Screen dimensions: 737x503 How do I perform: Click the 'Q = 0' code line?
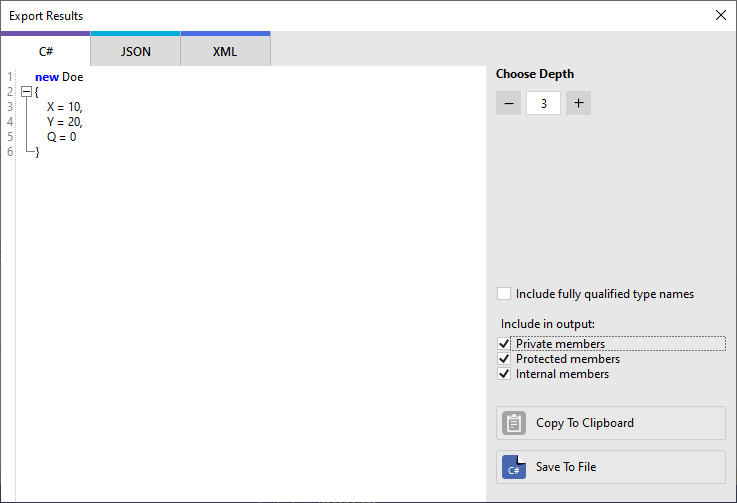tap(61, 137)
